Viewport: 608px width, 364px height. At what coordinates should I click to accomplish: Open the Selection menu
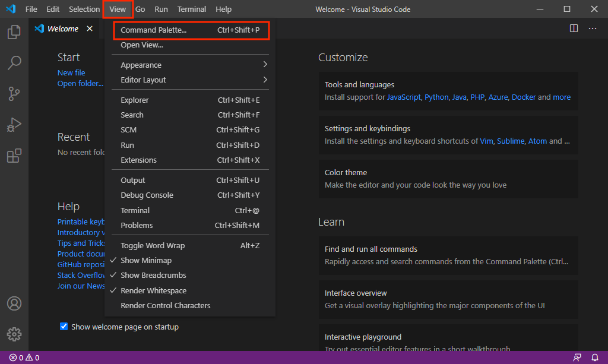pos(84,9)
